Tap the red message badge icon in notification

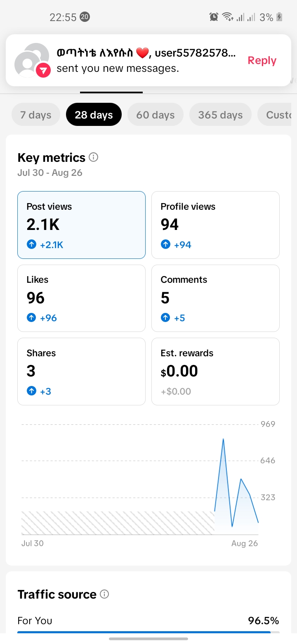[43, 70]
